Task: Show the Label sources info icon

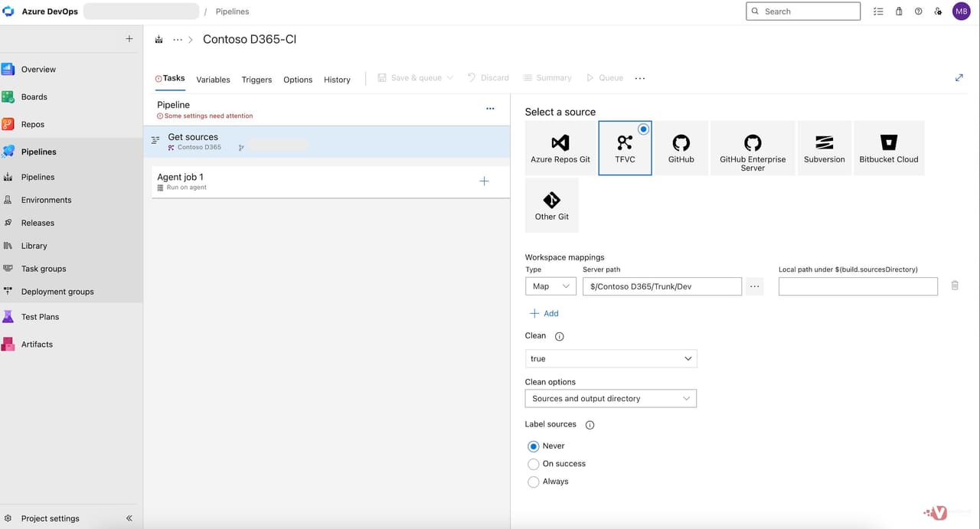Action: point(590,425)
